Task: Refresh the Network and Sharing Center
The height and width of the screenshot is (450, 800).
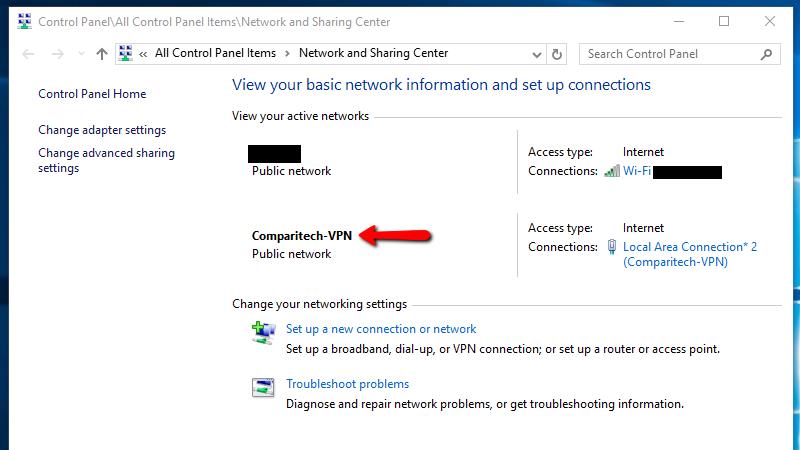Action: [x=557, y=54]
